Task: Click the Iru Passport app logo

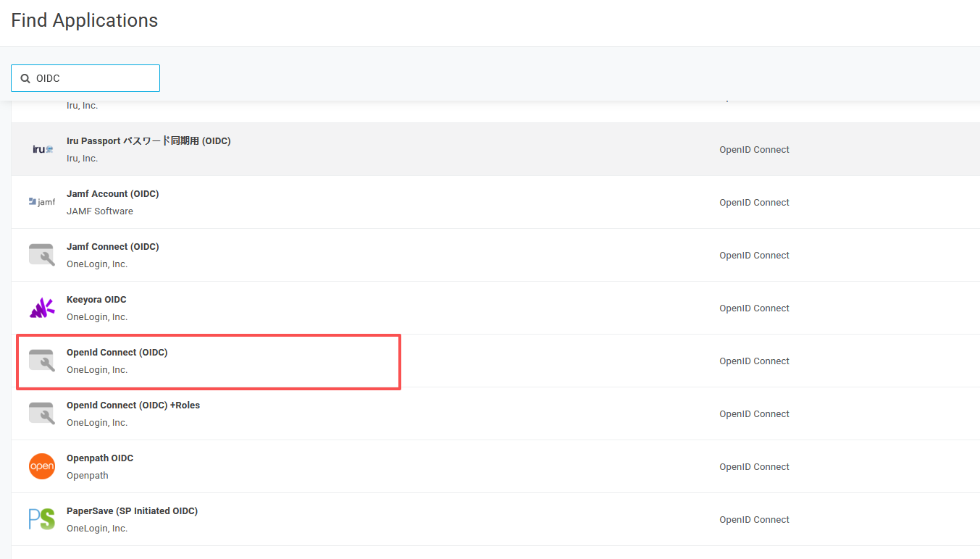Action: pyautogui.click(x=43, y=149)
